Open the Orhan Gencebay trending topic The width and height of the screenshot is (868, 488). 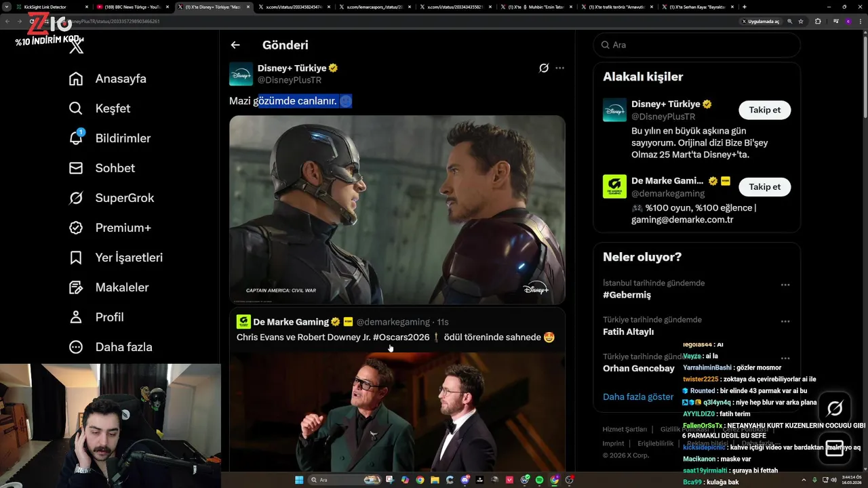(639, 368)
